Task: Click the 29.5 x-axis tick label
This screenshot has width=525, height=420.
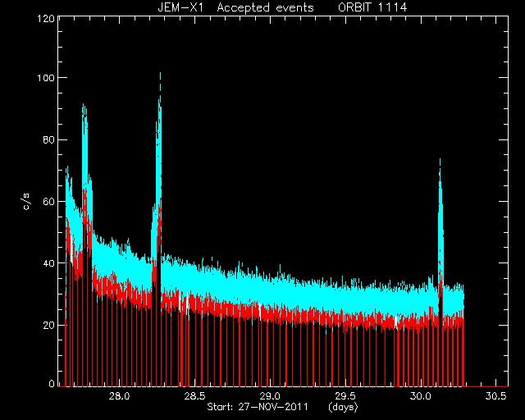Action: coord(345,396)
